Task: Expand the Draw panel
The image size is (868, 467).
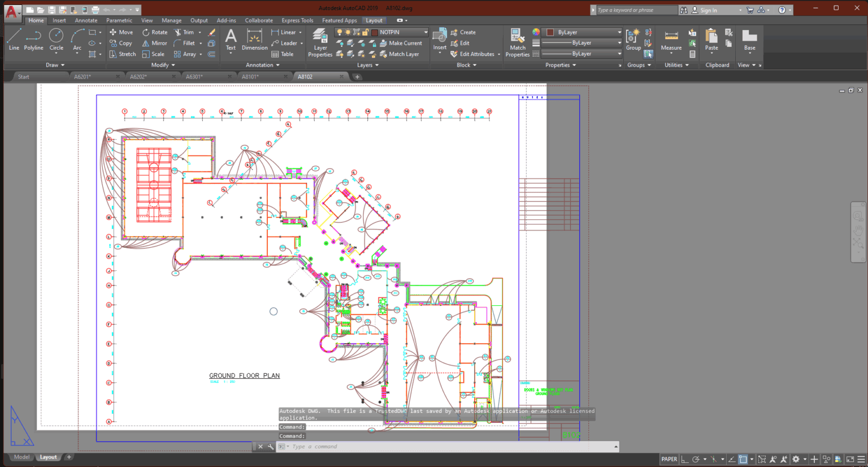Action: [x=54, y=64]
